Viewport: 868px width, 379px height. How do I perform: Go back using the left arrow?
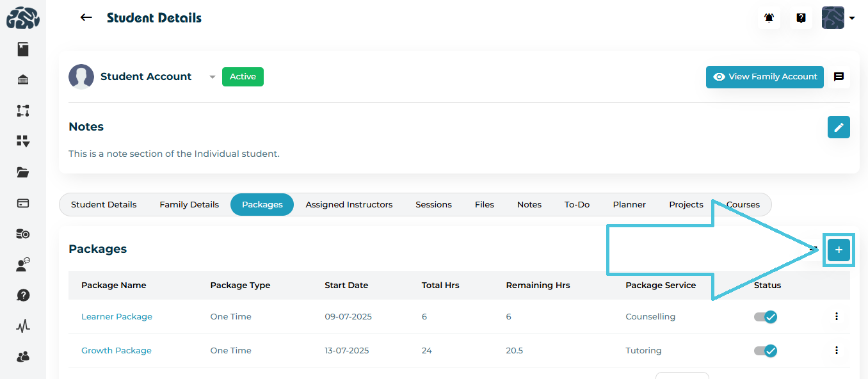click(x=86, y=18)
